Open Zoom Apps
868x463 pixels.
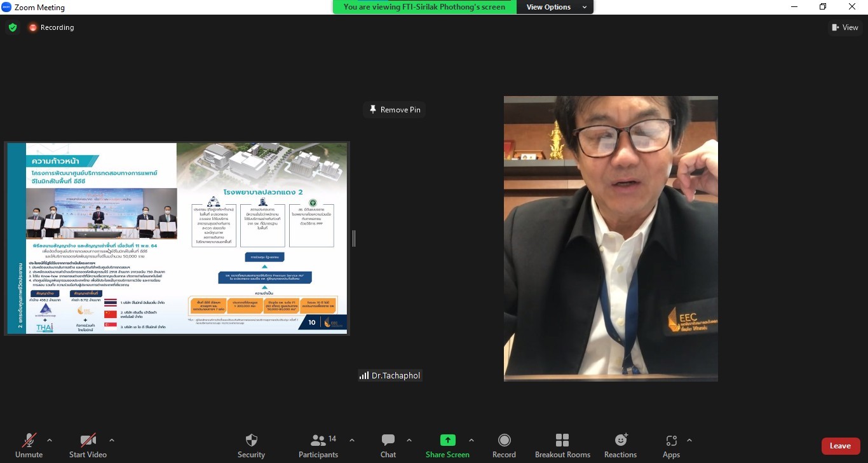coord(671,445)
